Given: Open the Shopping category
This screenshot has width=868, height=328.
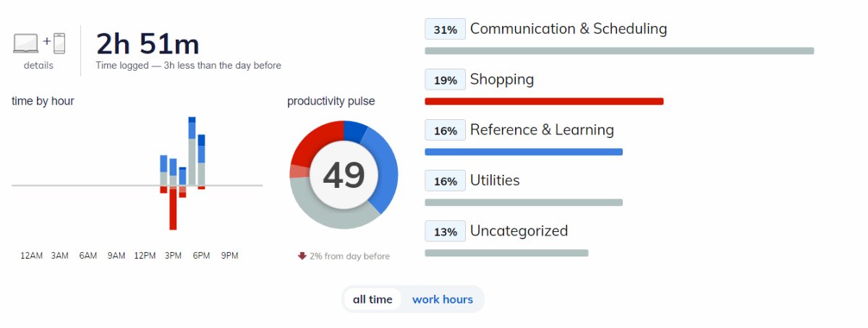Looking at the screenshot, I should pos(501,79).
